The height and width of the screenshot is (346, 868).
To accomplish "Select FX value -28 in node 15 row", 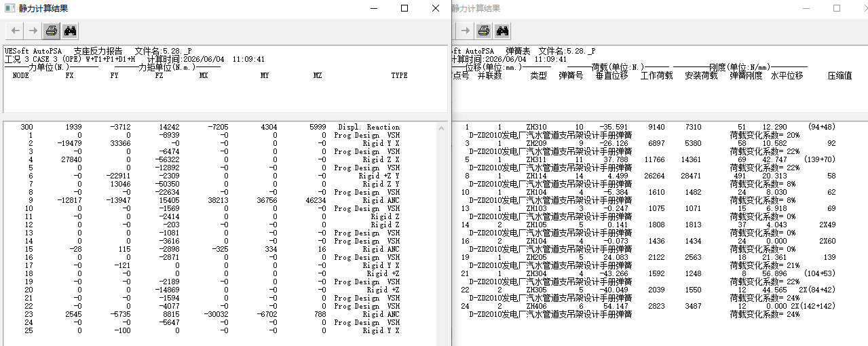I will (75, 250).
